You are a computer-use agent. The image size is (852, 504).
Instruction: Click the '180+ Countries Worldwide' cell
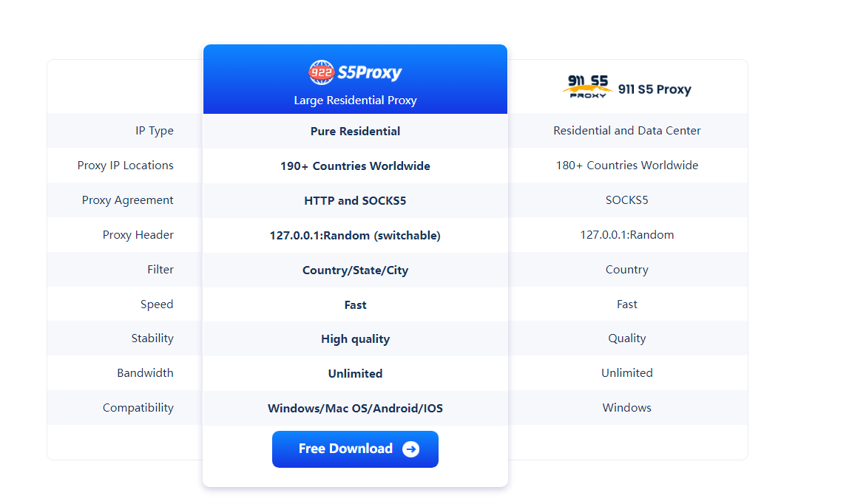pyautogui.click(x=627, y=166)
